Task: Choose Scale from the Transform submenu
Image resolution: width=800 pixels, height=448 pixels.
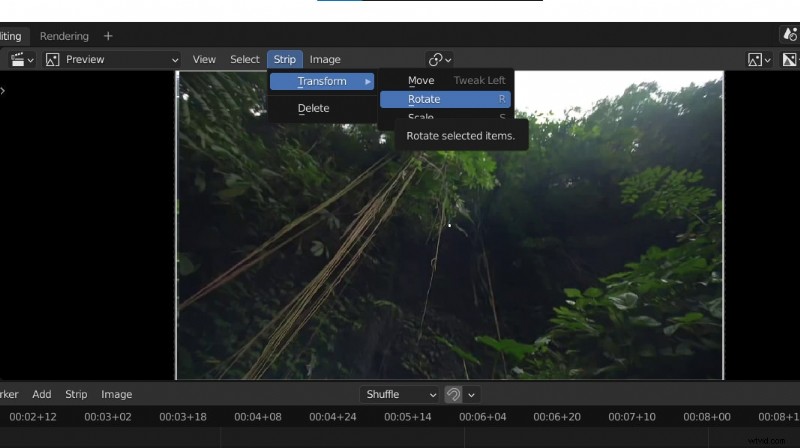Action: (445, 116)
